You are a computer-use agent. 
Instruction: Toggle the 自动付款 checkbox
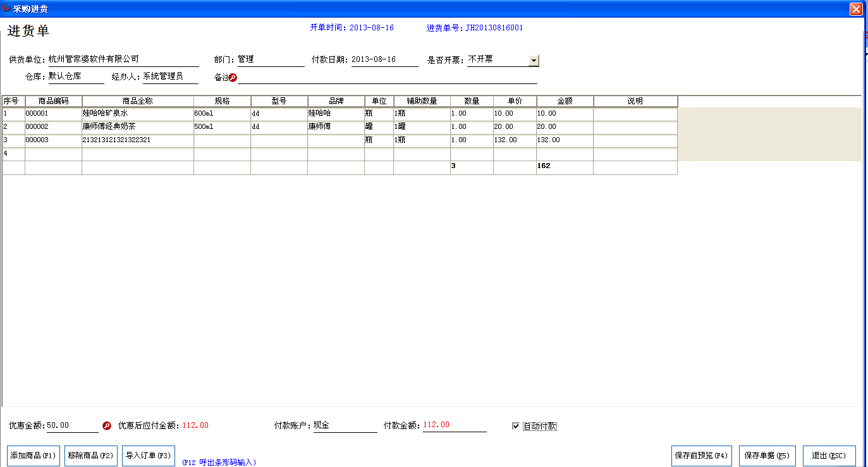(x=516, y=426)
